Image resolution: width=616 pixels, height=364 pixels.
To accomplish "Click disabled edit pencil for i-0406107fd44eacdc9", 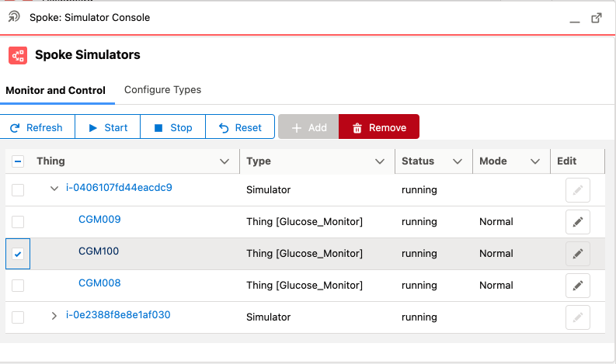I will coord(577,190).
